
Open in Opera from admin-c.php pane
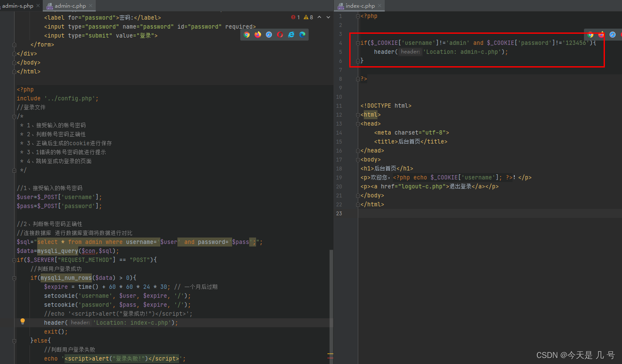(280, 35)
